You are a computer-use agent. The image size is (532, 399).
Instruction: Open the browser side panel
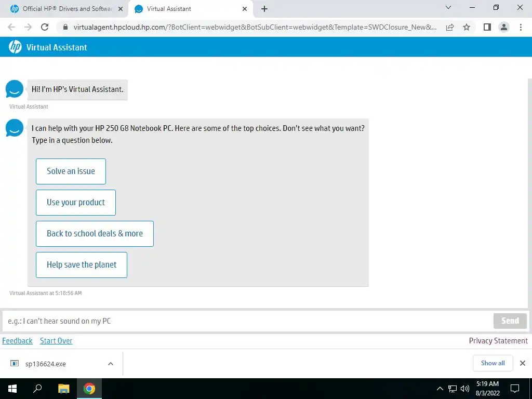coord(487,27)
